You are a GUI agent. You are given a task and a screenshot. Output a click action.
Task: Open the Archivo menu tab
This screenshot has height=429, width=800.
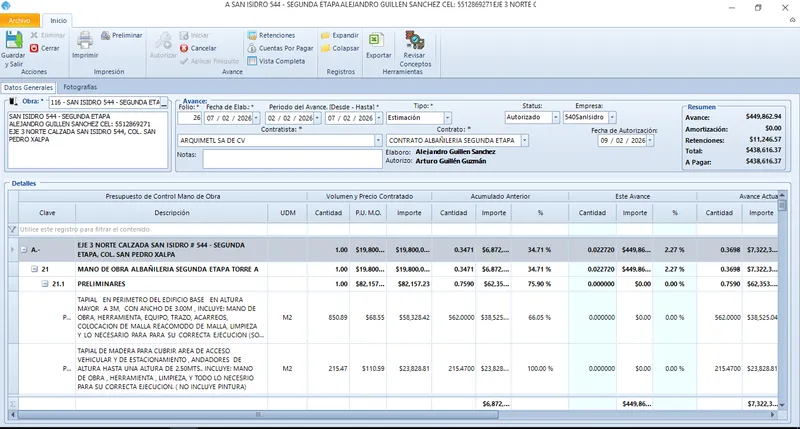[19, 20]
